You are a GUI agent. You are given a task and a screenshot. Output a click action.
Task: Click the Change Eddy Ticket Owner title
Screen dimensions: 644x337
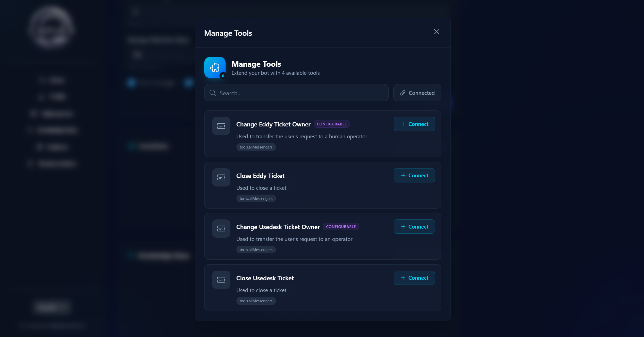coord(273,124)
